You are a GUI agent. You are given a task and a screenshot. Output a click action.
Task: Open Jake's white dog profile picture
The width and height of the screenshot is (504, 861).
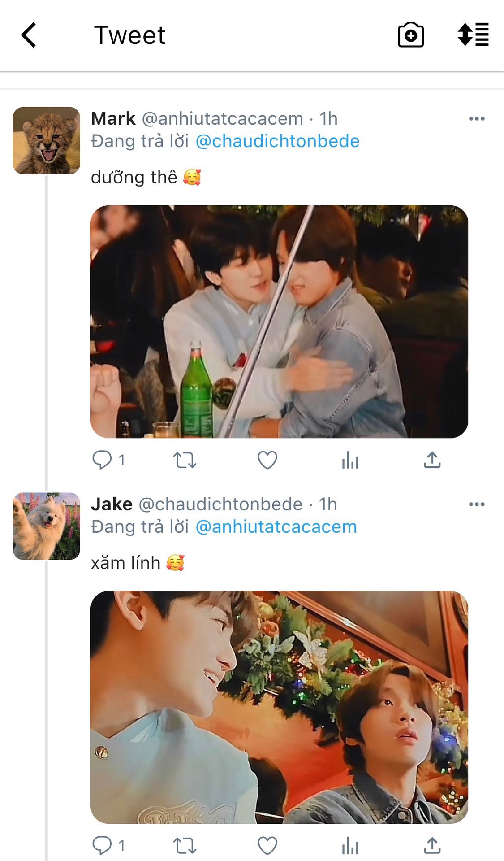[47, 526]
